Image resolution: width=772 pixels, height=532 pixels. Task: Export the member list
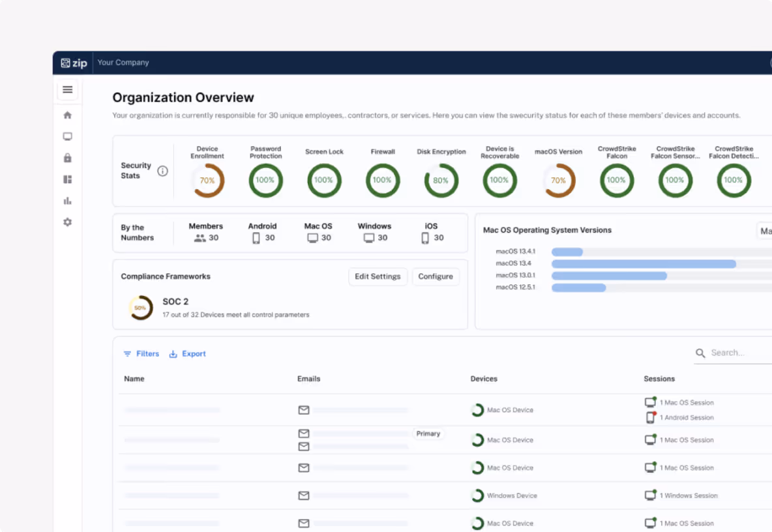(188, 353)
